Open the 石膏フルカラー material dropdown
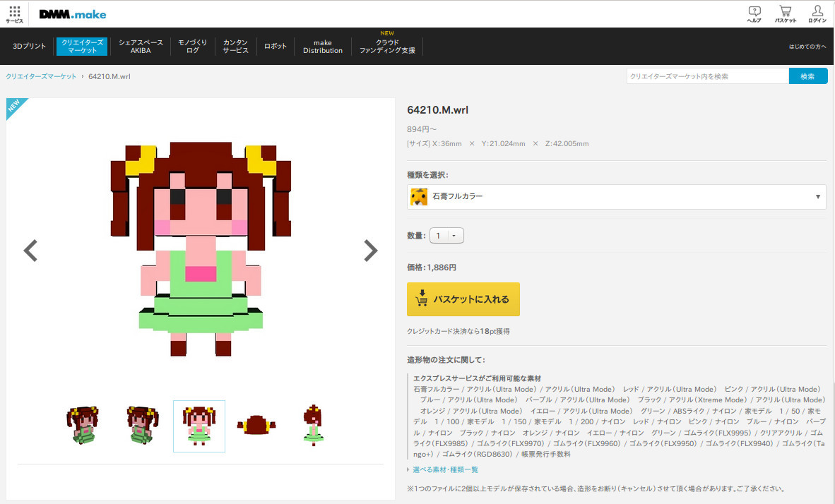Screen dimensions: 835x504 point(616,197)
